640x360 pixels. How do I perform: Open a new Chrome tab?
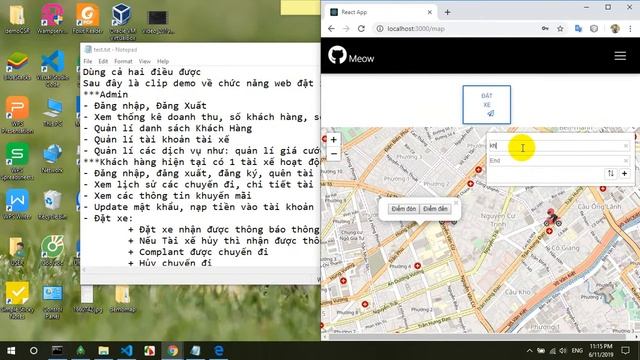(447, 12)
